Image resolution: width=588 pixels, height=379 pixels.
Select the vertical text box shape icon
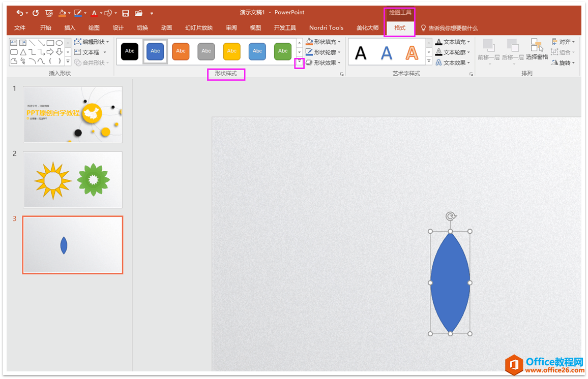tap(23, 43)
